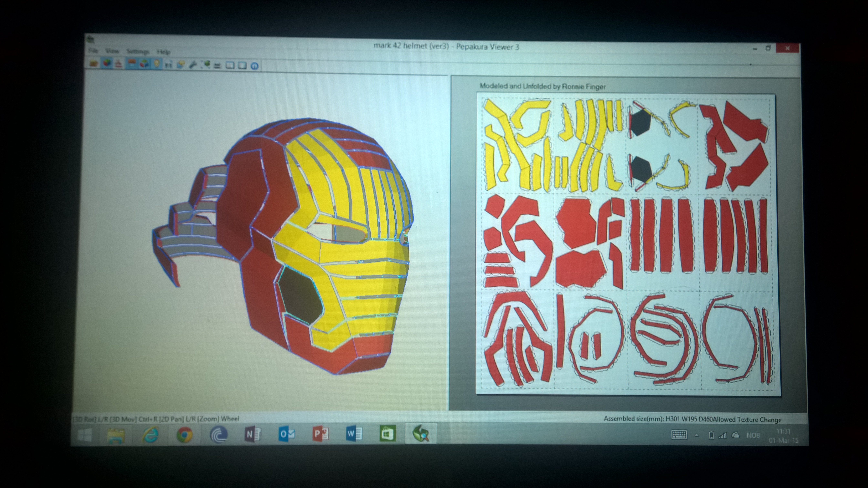Open the Help menu

(163, 52)
